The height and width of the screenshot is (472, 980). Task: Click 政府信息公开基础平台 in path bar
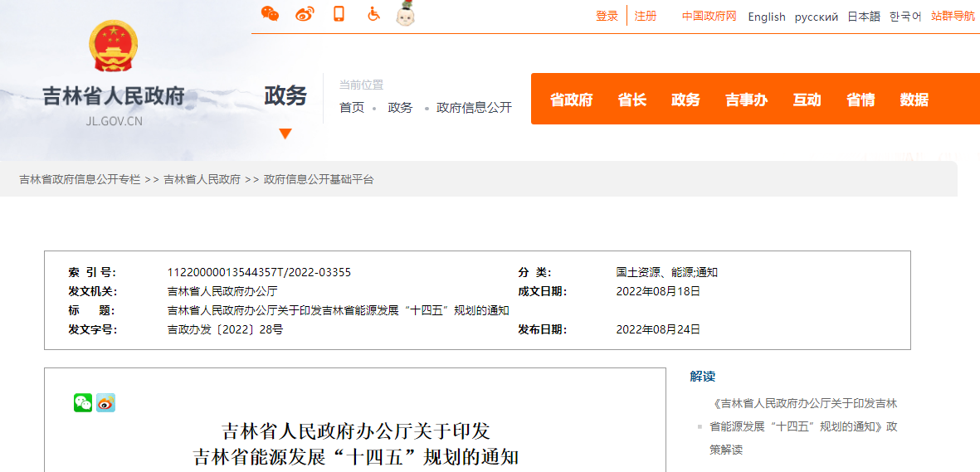pyautogui.click(x=319, y=179)
